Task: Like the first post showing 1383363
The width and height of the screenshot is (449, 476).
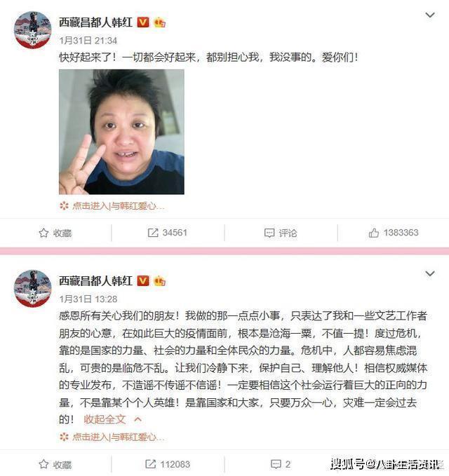Action: (394, 233)
